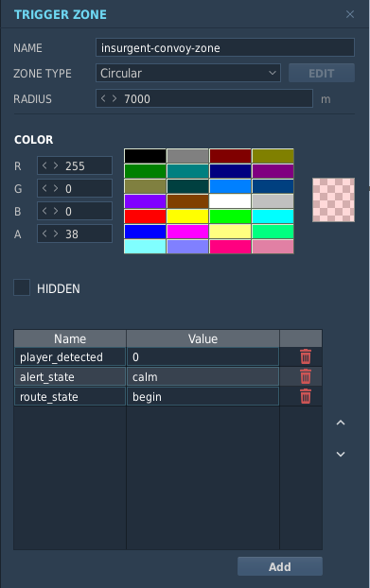Image resolution: width=370 pixels, height=588 pixels.
Task: Click the alpha value 38 field
Action: pos(75,233)
